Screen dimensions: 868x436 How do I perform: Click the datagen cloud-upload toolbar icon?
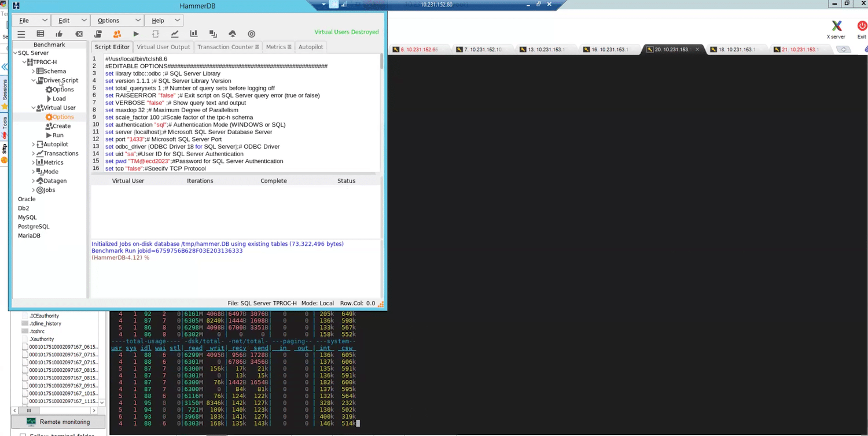[232, 34]
